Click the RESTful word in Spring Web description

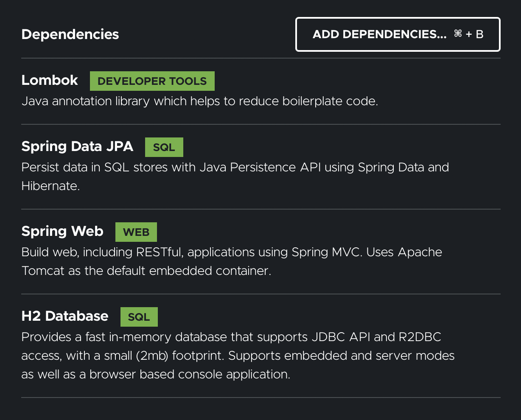pyautogui.click(x=159, y=252)
